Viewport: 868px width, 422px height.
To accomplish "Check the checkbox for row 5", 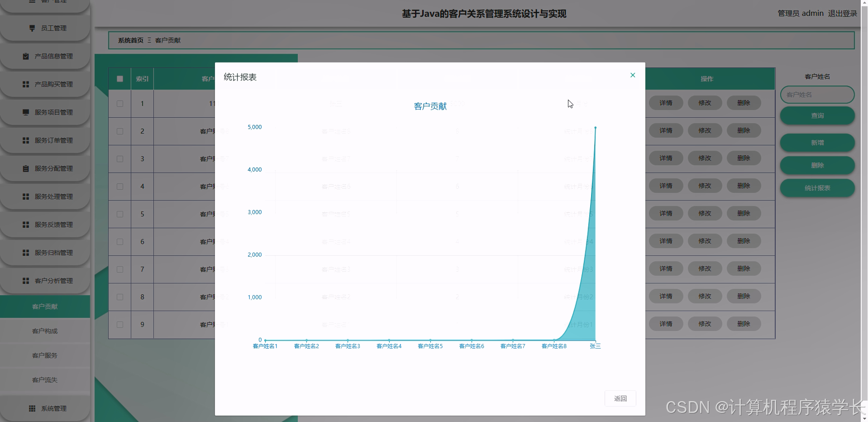I will point(120,214).
